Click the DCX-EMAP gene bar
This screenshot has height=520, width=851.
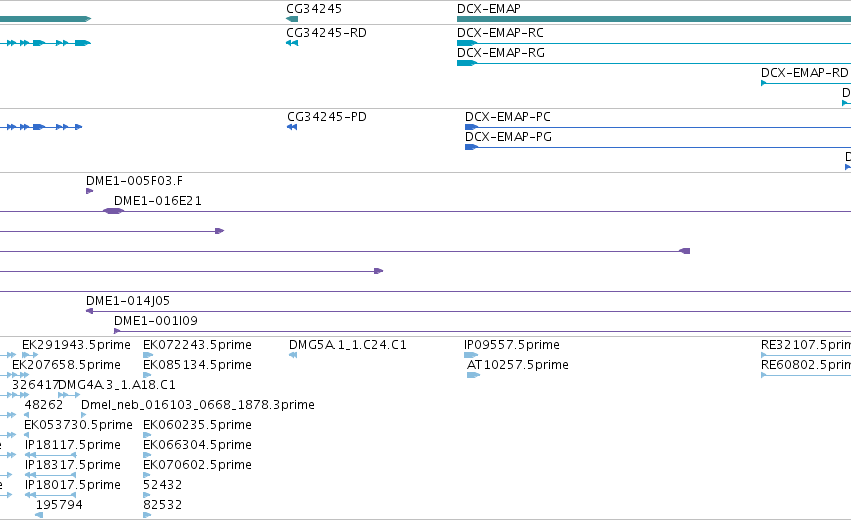click(654, 19)
